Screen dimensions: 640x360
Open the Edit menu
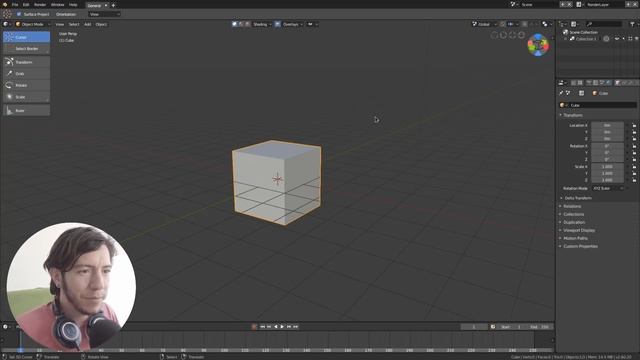click(26, 5)
